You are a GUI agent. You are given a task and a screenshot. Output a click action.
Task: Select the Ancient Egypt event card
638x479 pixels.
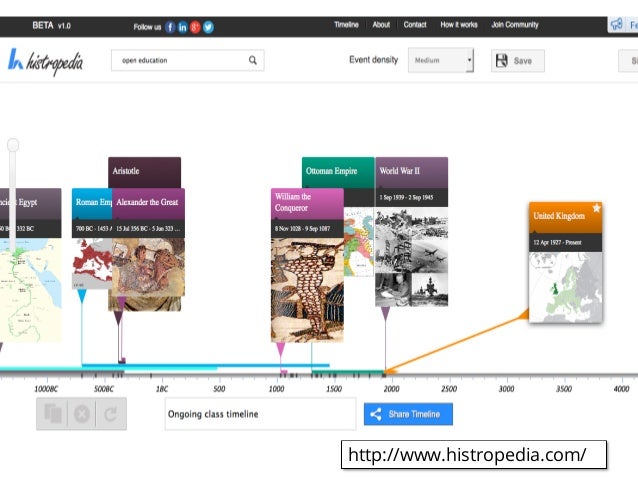[31, 265]
